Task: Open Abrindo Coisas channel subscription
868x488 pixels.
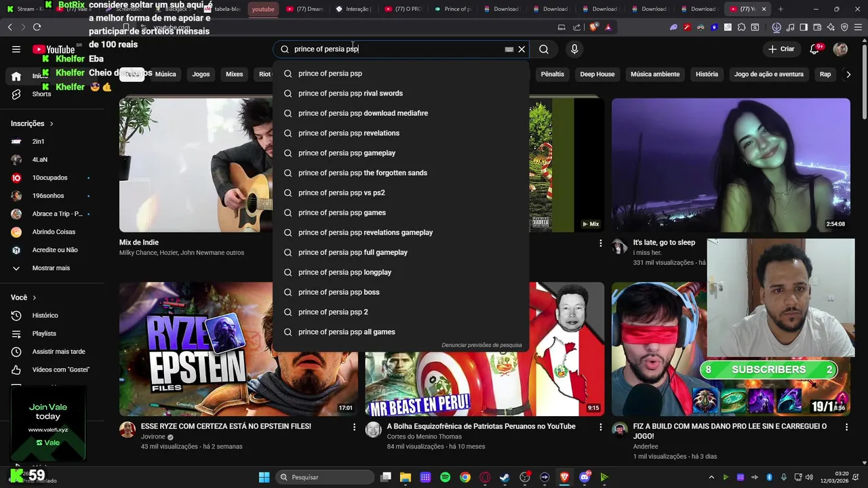Action: pyautogui.click(x=51, y=232)
